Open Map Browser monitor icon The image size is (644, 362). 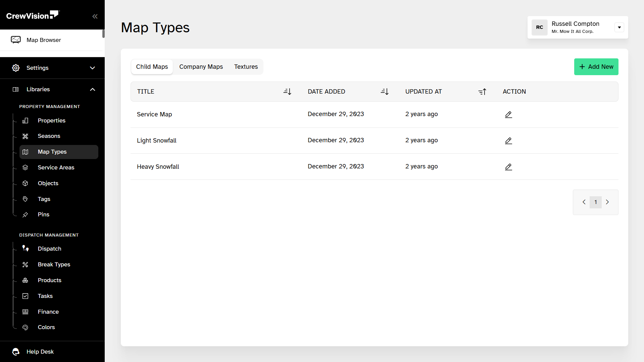[16, 40]
